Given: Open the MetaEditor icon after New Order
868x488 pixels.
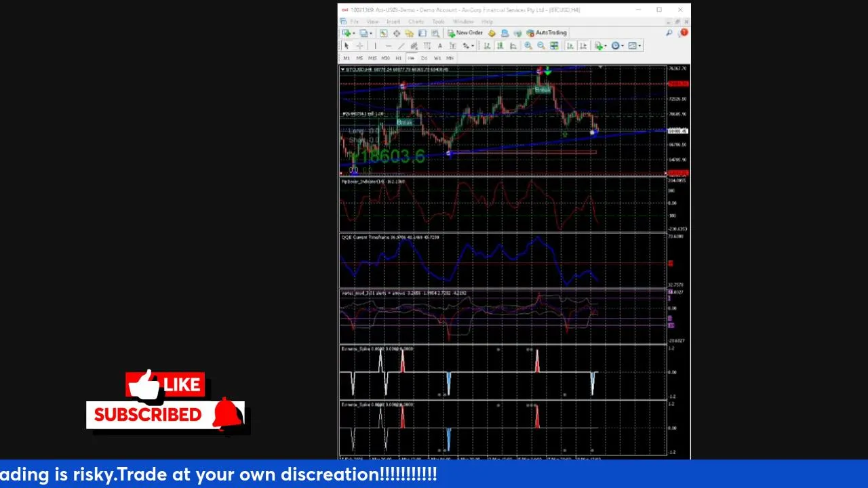Looking at the screenshot, I should click(492, 33).
